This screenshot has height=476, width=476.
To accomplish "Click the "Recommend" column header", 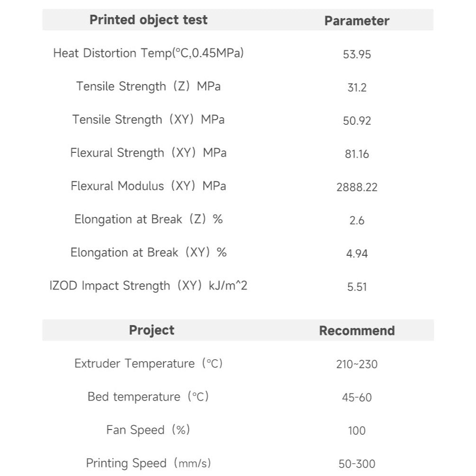I will click(x=356, y=331).
